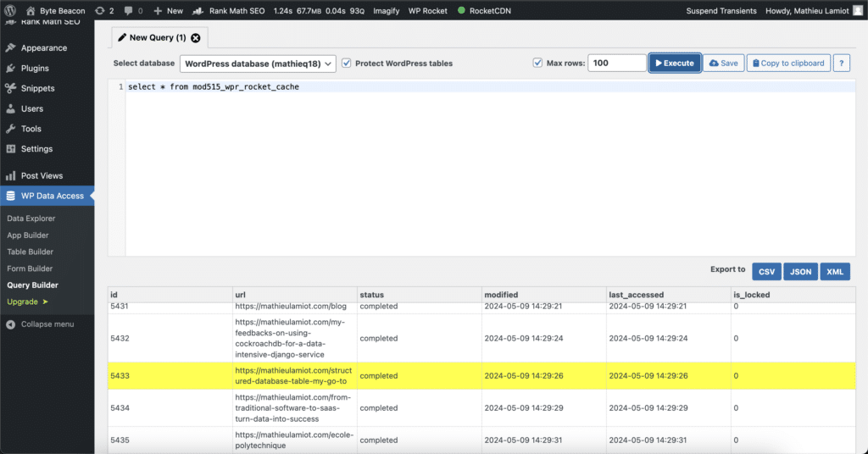This screenshot has height=454, width=868.
Task: Open the New content menu
Action: pyautogui.click(x=168, y=10)
